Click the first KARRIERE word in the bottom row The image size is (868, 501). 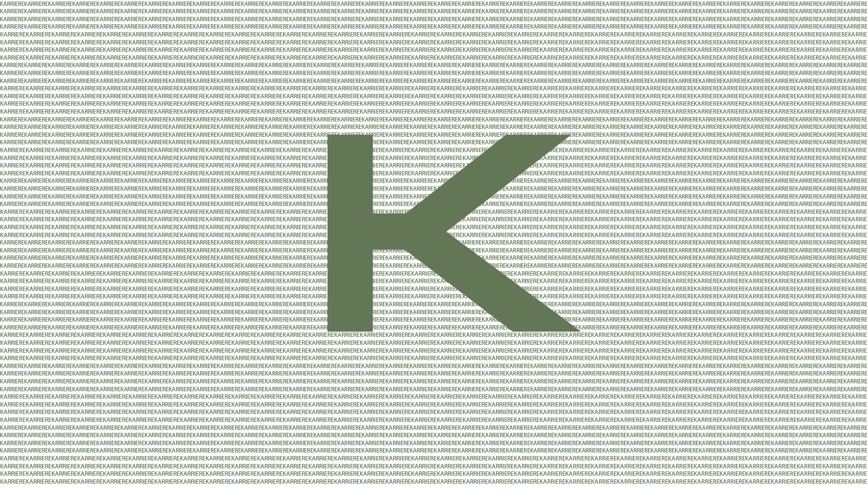(x=13, y=481)
